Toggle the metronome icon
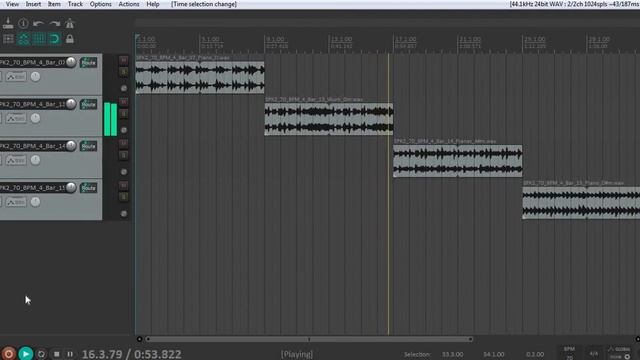This screenshot has height=360, width=640. tap(70, 23)
